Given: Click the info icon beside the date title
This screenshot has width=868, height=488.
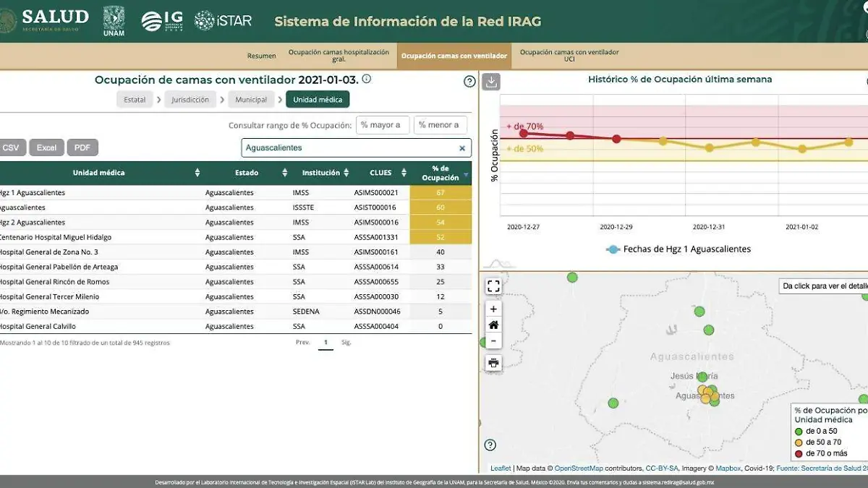Looking at the screenshot, I should click(367, 80).
